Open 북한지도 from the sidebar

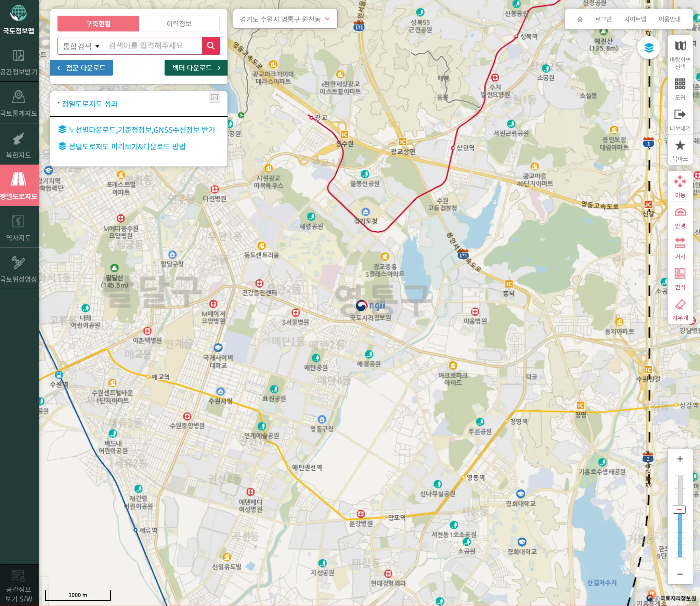tap(18, 144)
